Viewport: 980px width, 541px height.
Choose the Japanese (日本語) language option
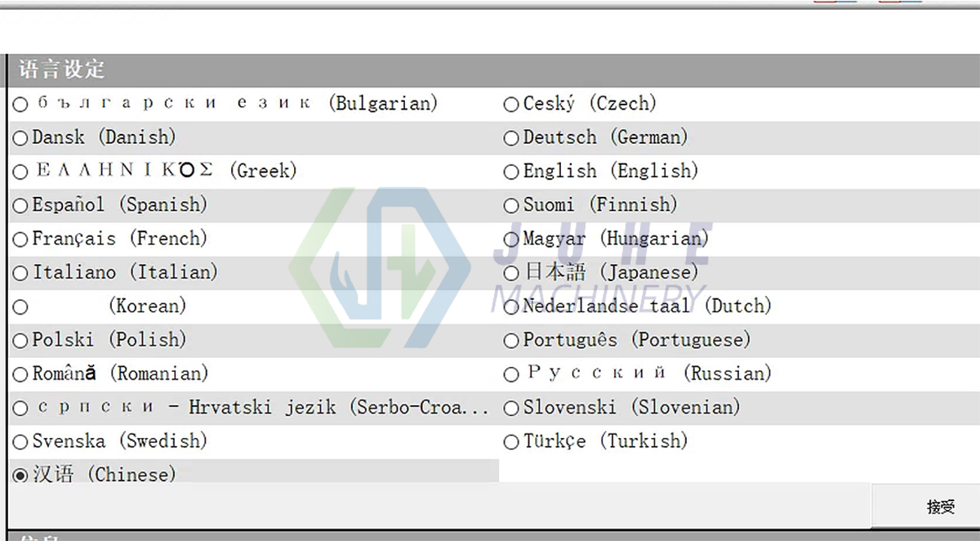click(510, 272)
